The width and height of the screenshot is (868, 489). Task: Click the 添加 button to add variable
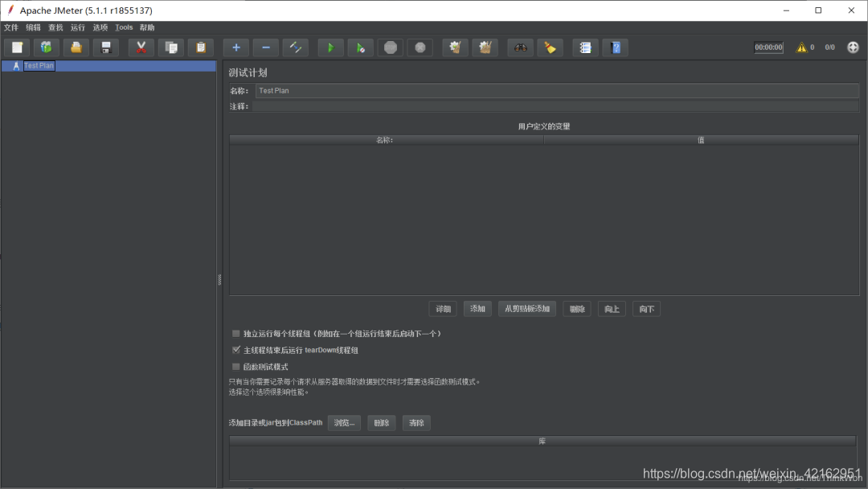click(x=477, y=308)
